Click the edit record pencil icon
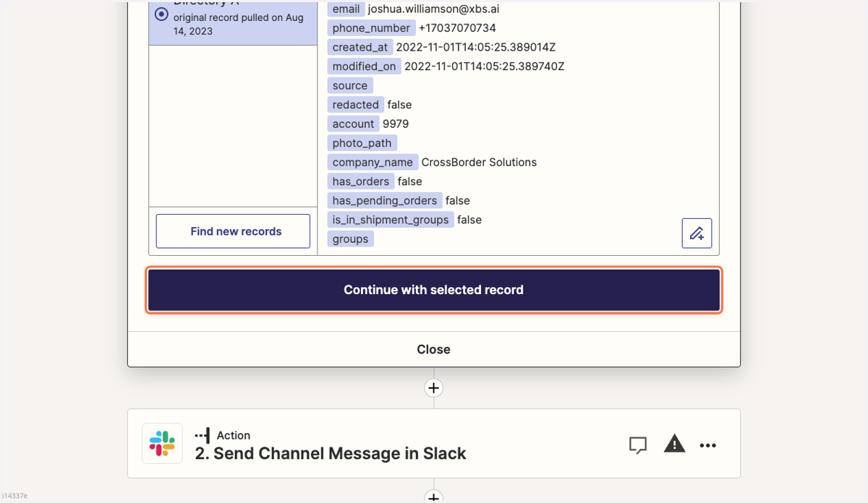Viewport: 868px width, 503px height. click(x=697, y=233)
